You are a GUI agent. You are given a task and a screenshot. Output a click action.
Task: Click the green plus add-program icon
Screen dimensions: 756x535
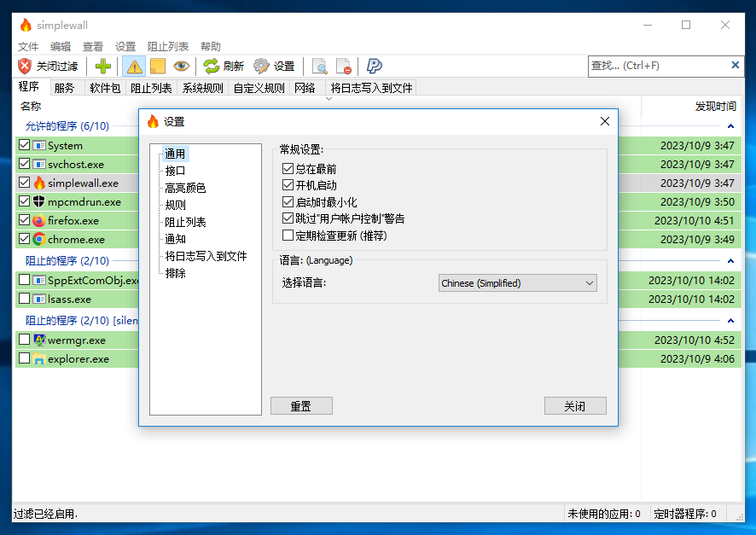tap(103, 66)
